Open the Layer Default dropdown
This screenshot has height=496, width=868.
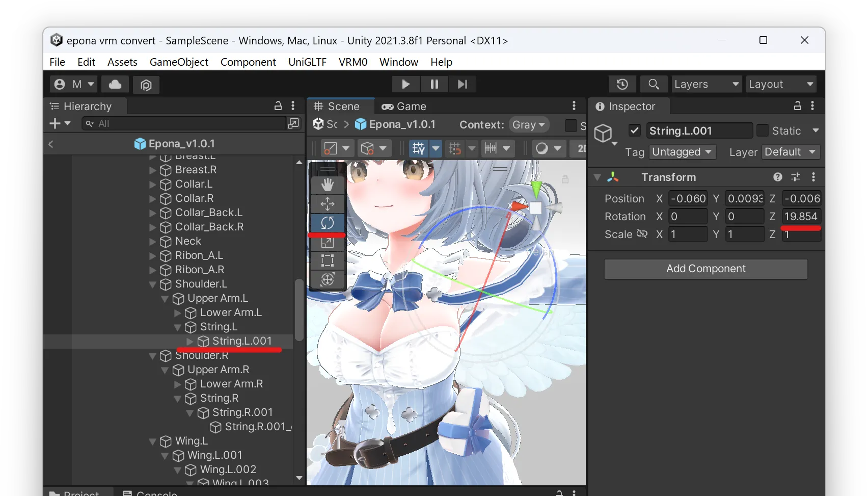(791, 152)
